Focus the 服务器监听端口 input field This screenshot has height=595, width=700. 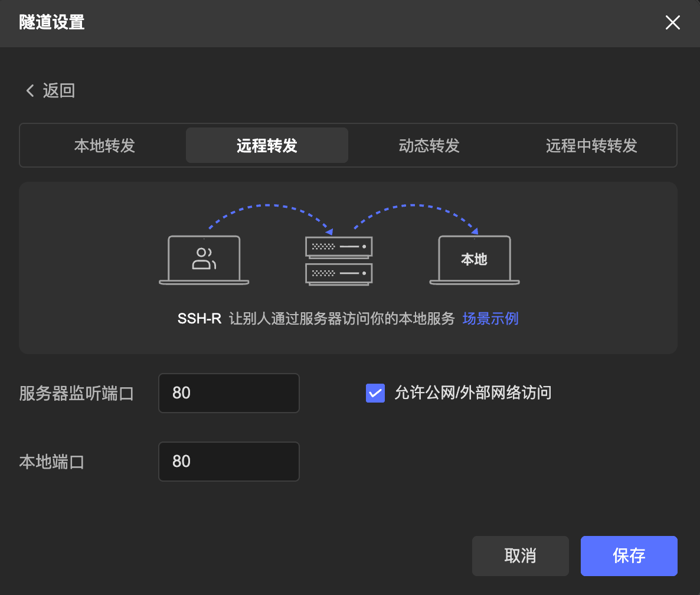click(228, 393)
